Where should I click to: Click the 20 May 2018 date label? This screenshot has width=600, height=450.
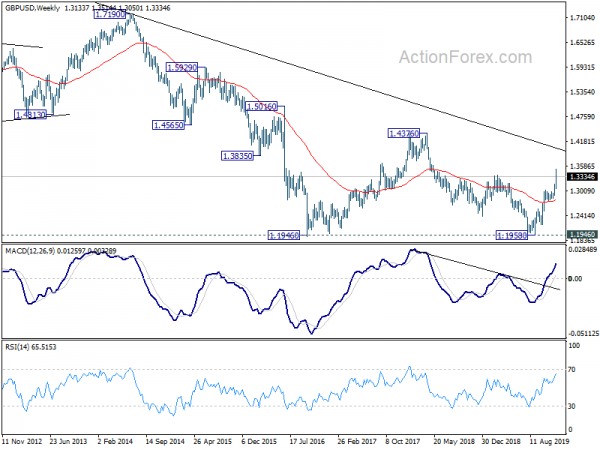coord(453,441)
